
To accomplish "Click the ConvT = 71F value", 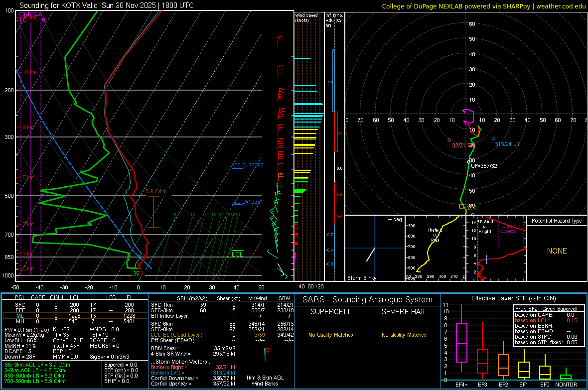I will pyautogui.click(x=68, y=341).
